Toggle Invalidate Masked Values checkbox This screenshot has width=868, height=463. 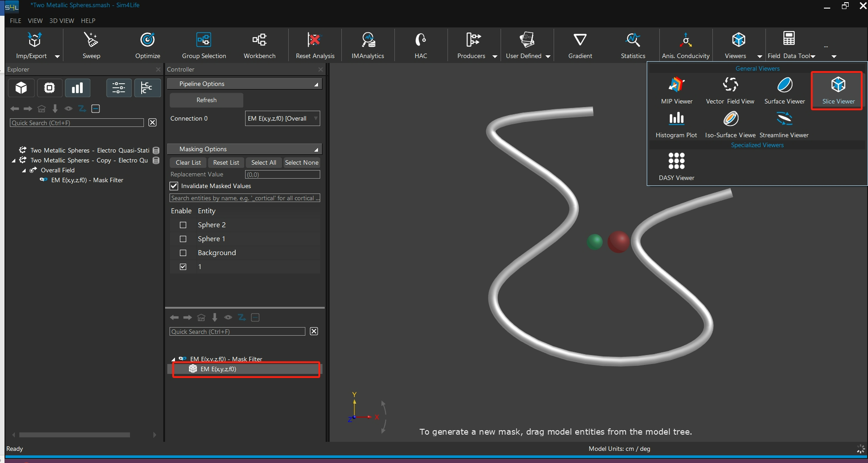(x=174, y=186)
